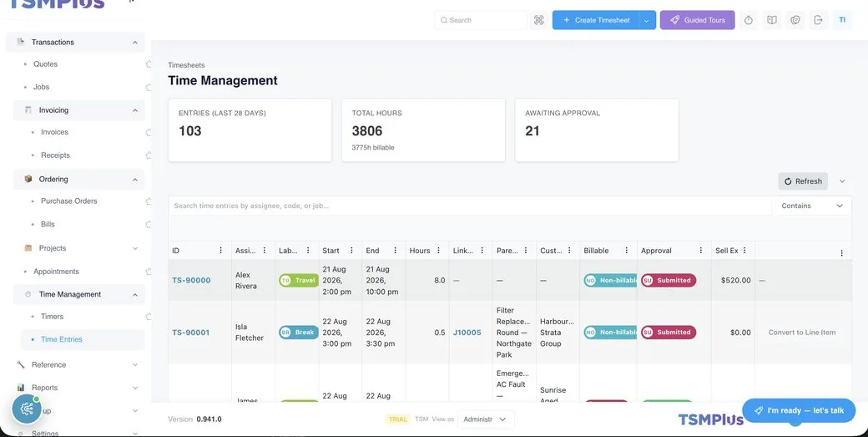Pin Jobs to favorites
This screenshot has width=868, height=437.
[149, 87]
